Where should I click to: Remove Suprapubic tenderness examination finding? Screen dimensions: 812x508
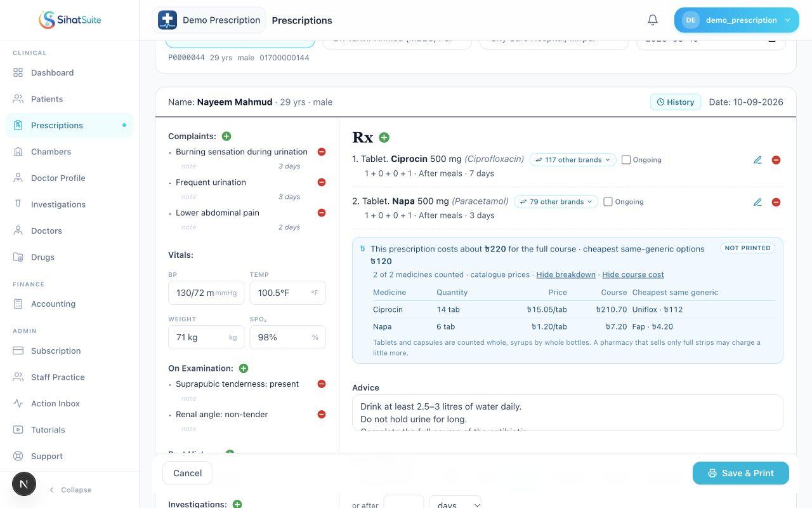click(322, 384)
